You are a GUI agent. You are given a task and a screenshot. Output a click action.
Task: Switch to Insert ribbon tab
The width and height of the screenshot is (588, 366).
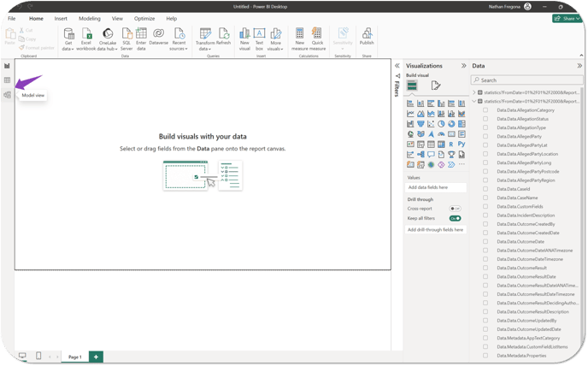(61, 19)
